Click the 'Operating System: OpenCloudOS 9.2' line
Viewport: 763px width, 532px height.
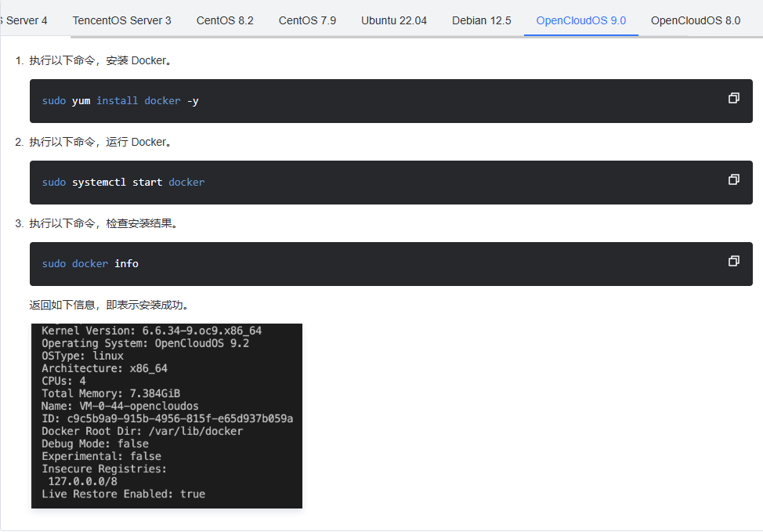pos(146,344)
